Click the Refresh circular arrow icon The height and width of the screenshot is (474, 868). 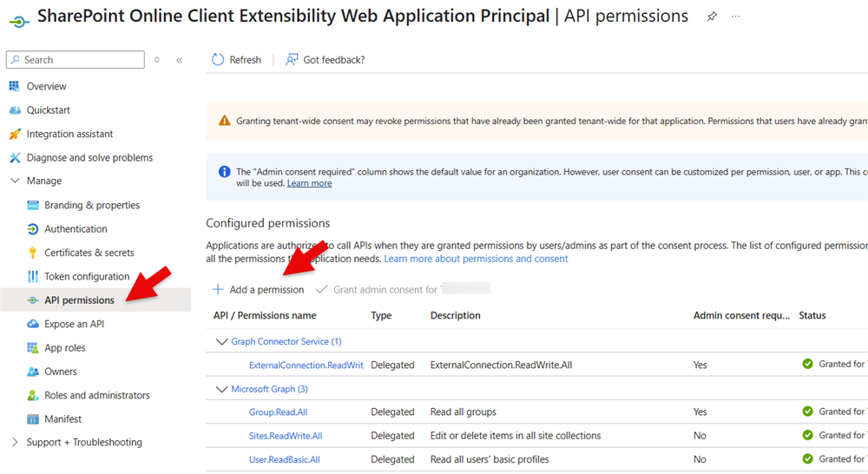[x=218, y=60]
